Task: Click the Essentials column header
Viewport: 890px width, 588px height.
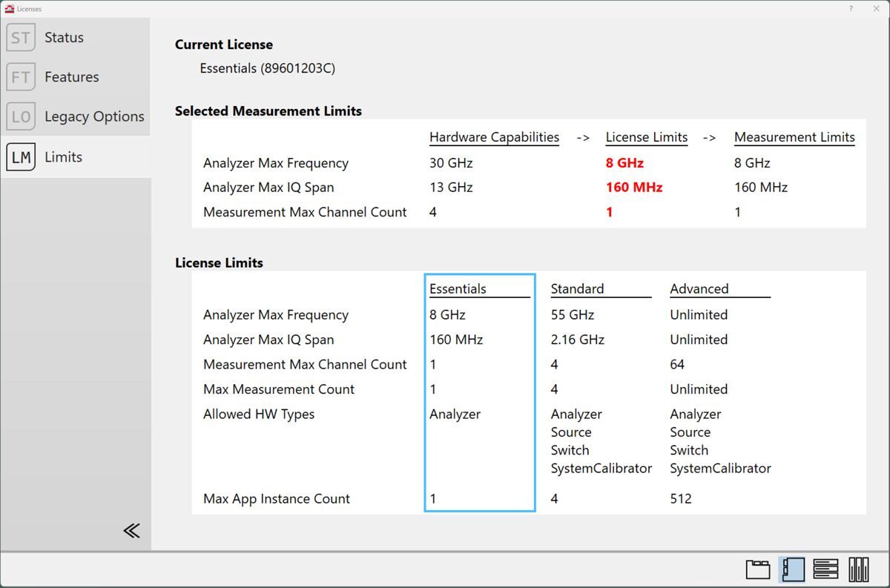Action: (x=458, y=289)
